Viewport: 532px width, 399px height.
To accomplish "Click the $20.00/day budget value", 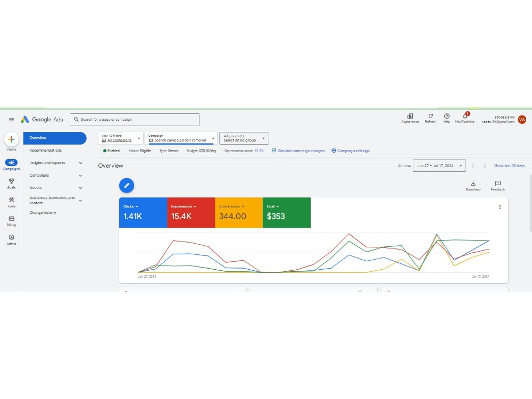I will tap(207, 151).
